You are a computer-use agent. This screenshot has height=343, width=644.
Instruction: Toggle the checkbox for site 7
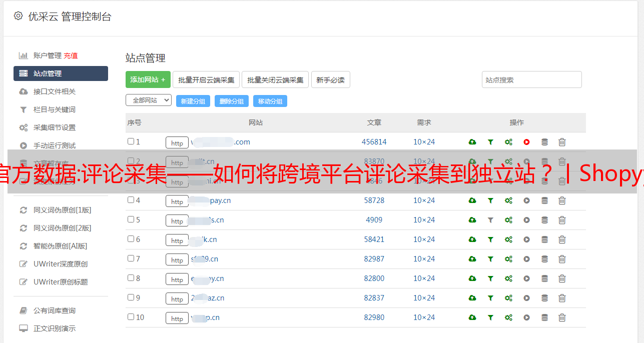point(131,258)
